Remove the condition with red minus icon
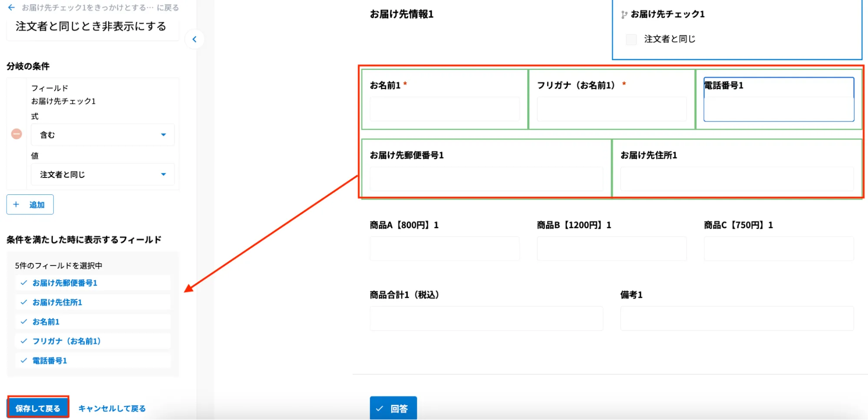Image resolution: width=868 pixels, height=420 pixels. (x=17, y=134)
